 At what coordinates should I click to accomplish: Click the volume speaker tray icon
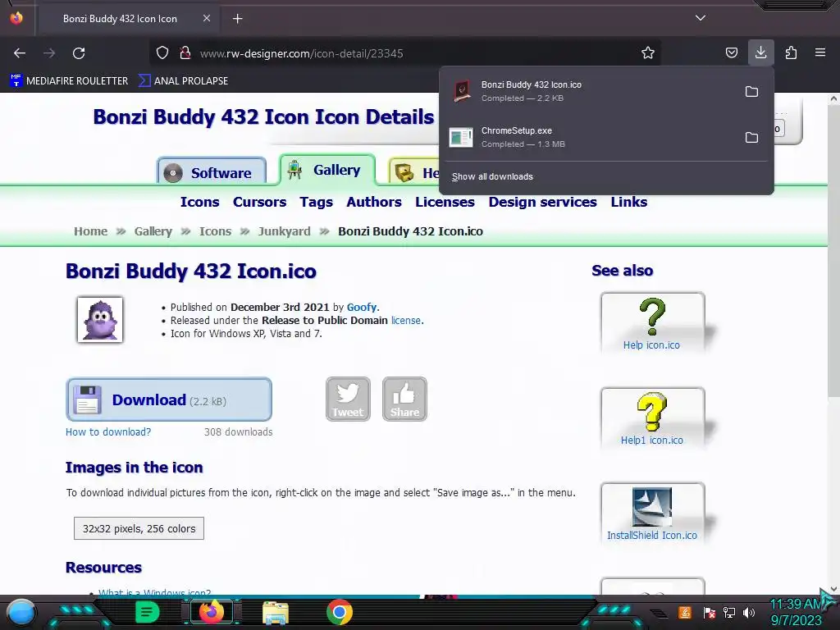coord(749,613)
